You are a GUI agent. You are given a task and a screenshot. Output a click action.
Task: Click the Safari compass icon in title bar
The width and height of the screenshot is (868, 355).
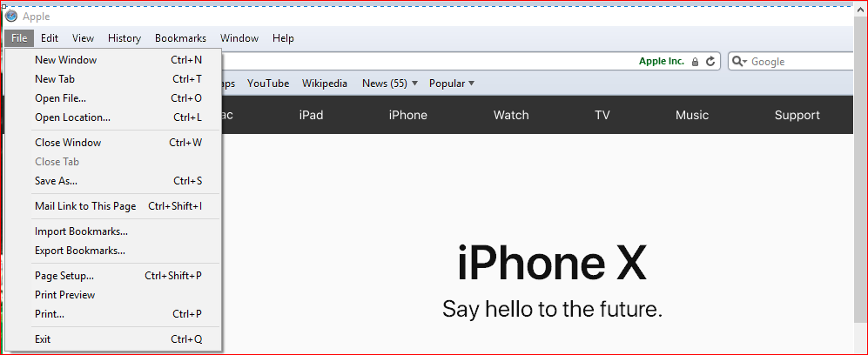point(11,16)
